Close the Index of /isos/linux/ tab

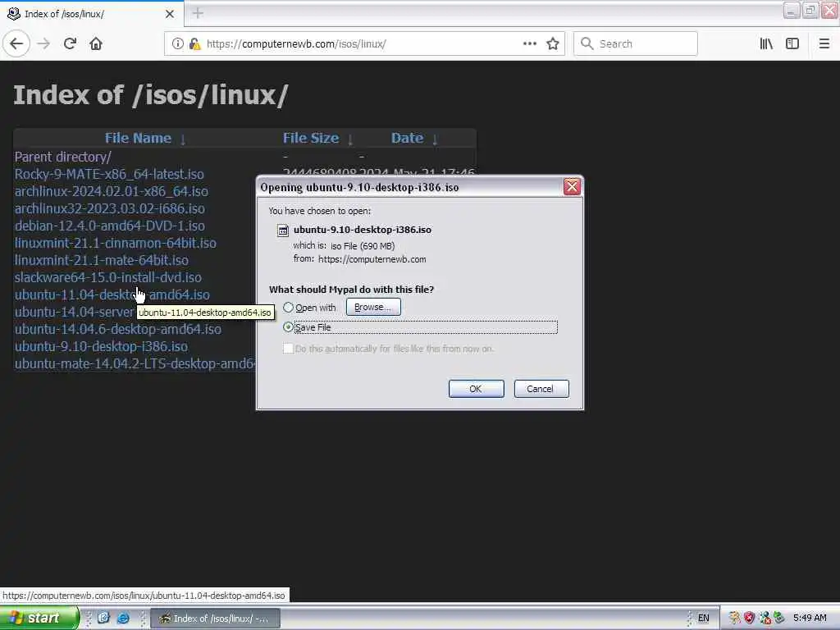coord(169,14)
